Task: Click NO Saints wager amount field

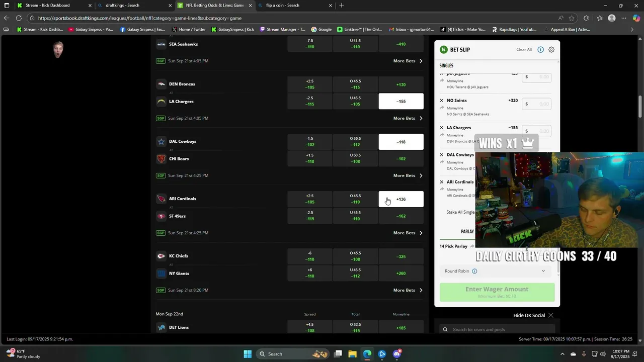Action: [x=536, y=104]
